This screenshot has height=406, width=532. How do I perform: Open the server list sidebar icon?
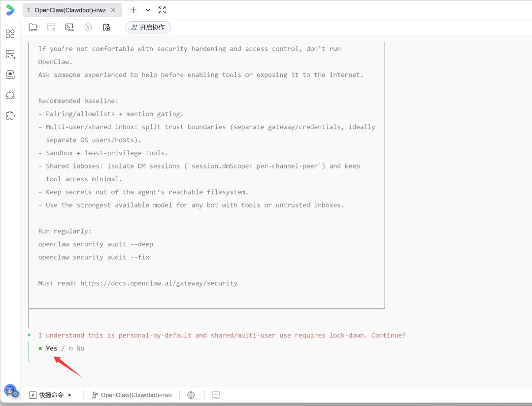pos(10,54)
